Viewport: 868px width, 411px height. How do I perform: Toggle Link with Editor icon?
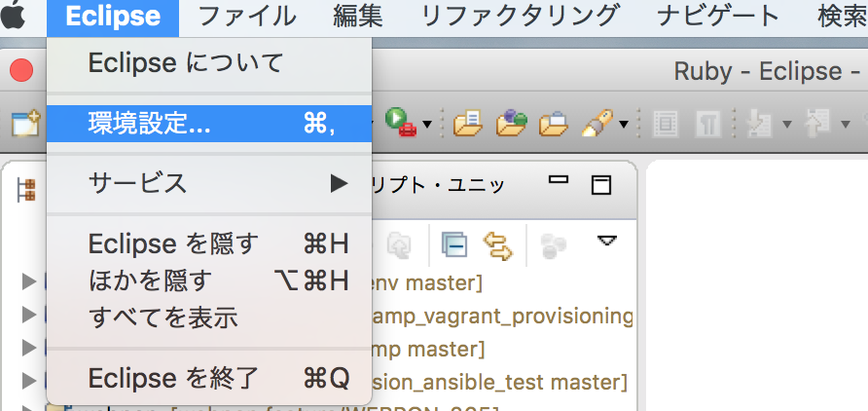click(x=497, y=246)
